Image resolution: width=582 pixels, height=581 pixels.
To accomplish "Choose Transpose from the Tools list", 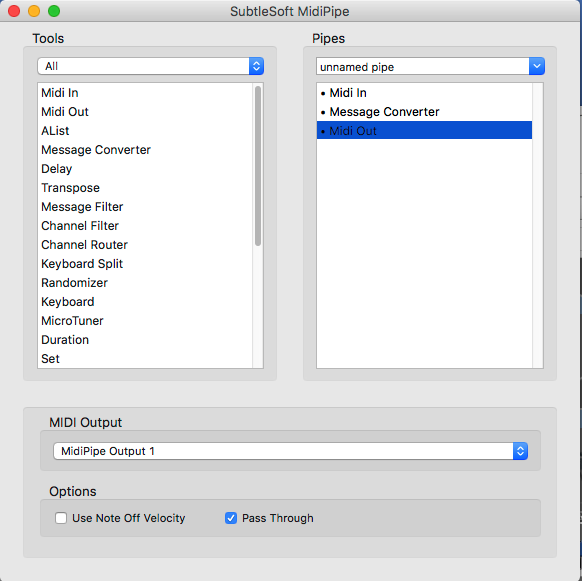I will coord(145,188).
